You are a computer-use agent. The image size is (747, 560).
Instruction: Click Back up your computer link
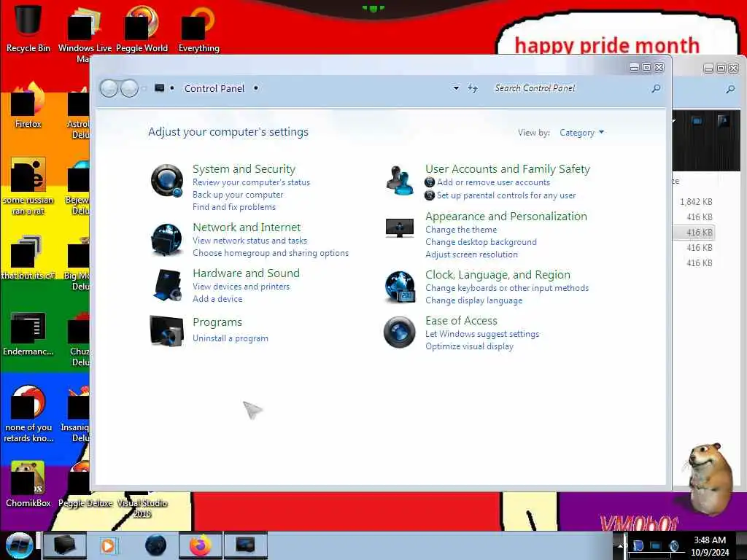238,195
